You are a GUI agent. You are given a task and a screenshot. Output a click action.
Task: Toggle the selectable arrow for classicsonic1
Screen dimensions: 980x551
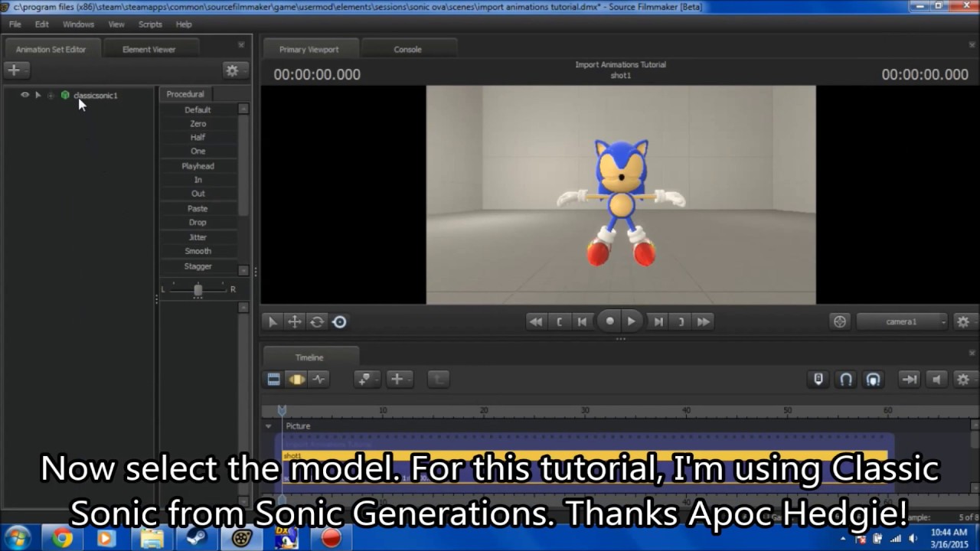coord(38,95)
